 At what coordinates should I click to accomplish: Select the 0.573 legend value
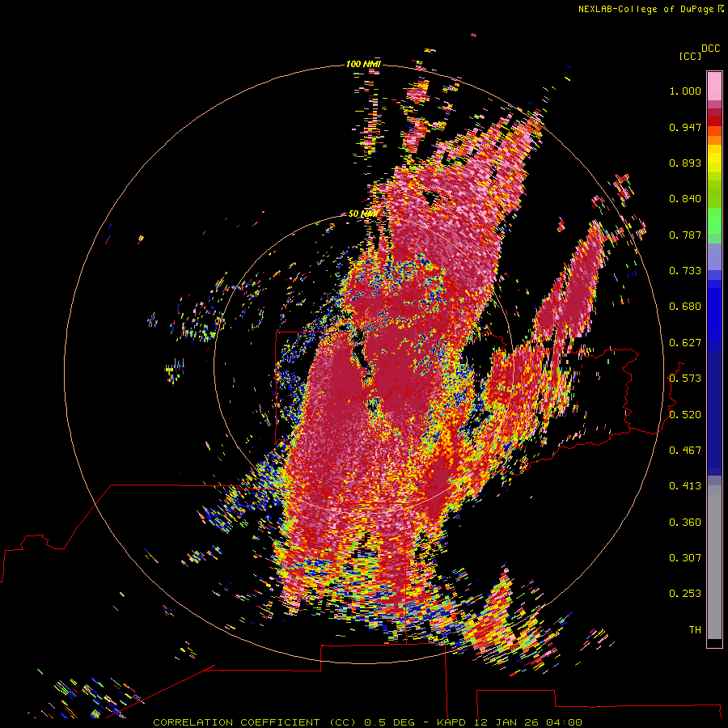point(685,379)
